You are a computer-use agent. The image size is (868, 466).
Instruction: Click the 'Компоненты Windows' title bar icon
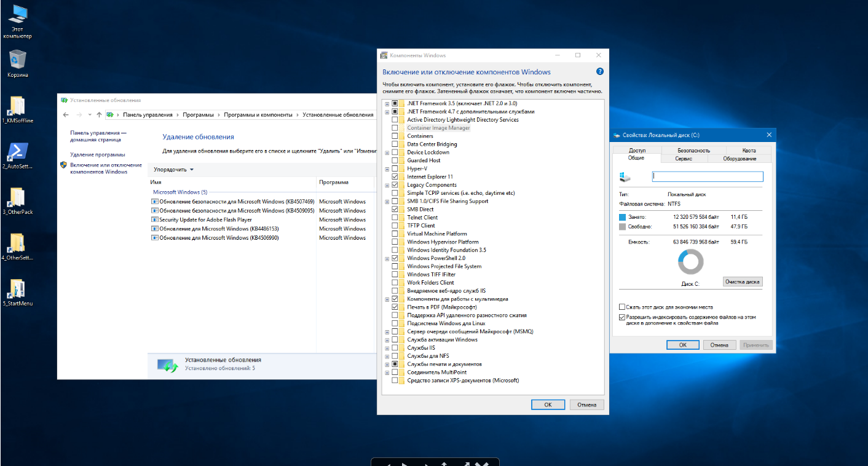(384, 55)
